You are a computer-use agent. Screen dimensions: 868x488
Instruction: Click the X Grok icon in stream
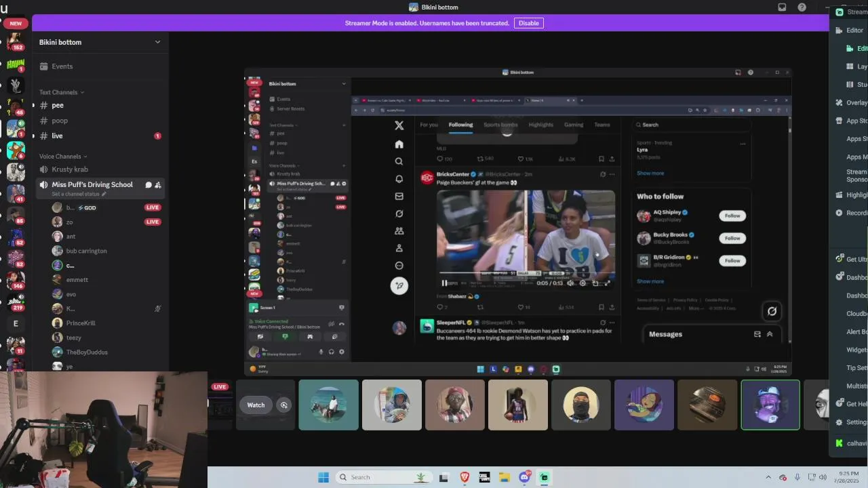pos(399,213)
